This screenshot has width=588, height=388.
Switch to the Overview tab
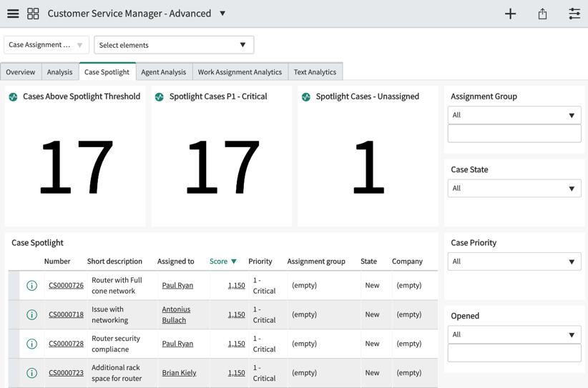[x=21, y=72]
